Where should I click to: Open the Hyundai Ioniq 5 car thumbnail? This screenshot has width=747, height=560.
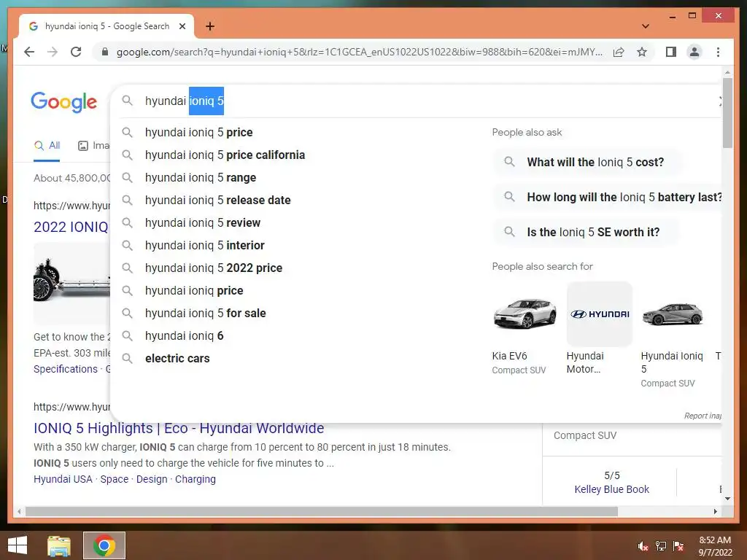pos(673,314)
